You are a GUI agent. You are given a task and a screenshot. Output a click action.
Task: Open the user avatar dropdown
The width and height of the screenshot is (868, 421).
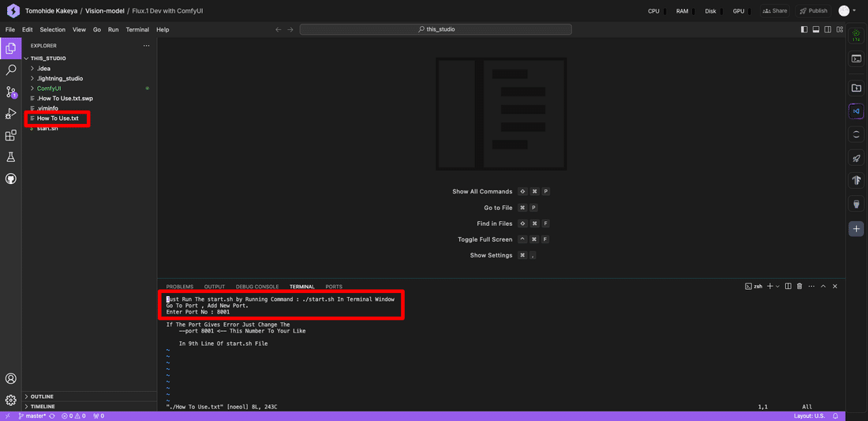847,10
